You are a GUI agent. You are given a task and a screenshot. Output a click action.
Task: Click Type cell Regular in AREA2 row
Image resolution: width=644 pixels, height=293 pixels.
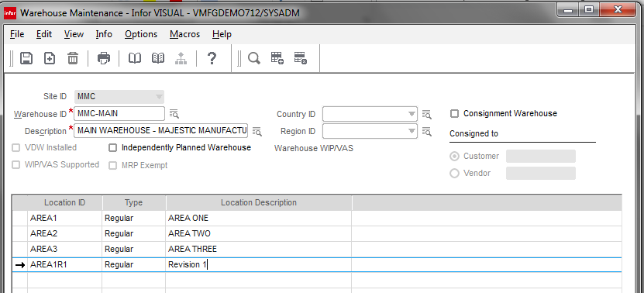[134, 234]
